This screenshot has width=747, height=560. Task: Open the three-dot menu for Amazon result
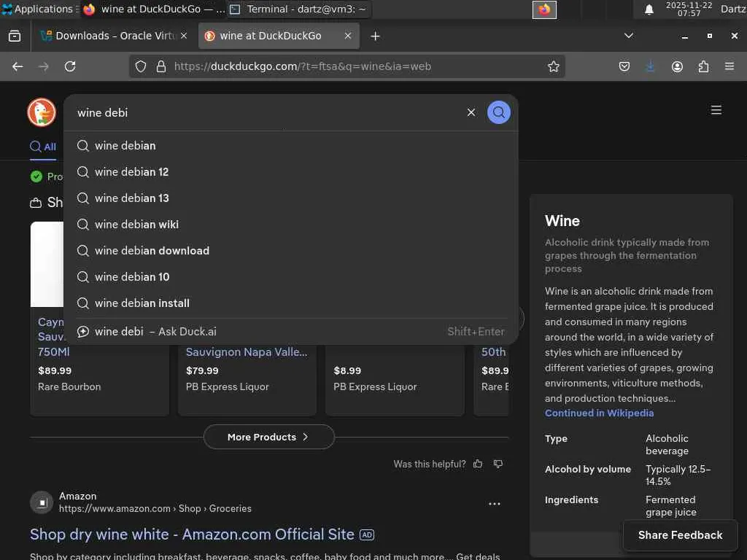tap(495, 504)
